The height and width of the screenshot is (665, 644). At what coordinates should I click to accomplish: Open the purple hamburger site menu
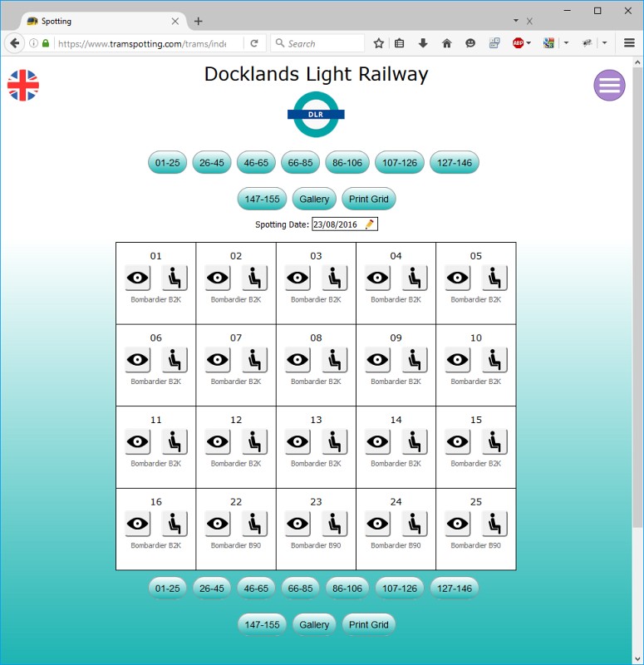(609, 86)
